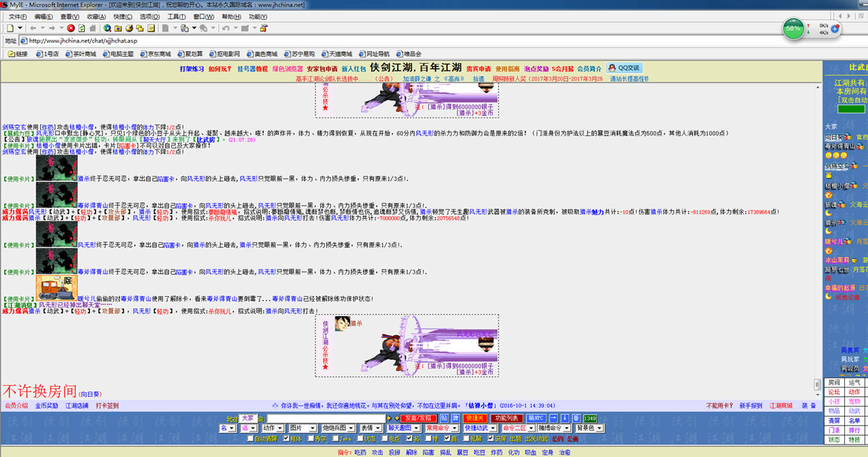Click the Undo arrow toolbar icon
The width and height of the screenshot is (868, 457).
click(226, 28)
